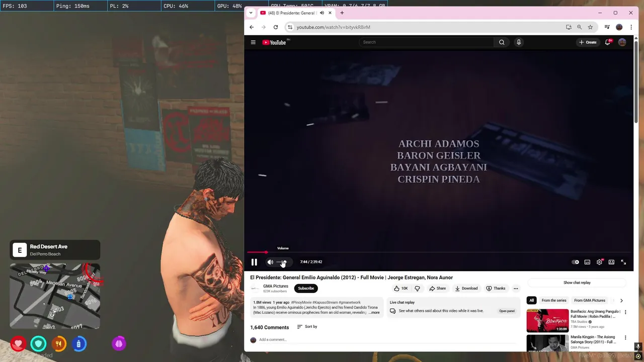Image resolution: width=644 pixels, height=362 pixels.
Task: Open GMA Pictures channel avatar
Action: [x=255, y=288]
